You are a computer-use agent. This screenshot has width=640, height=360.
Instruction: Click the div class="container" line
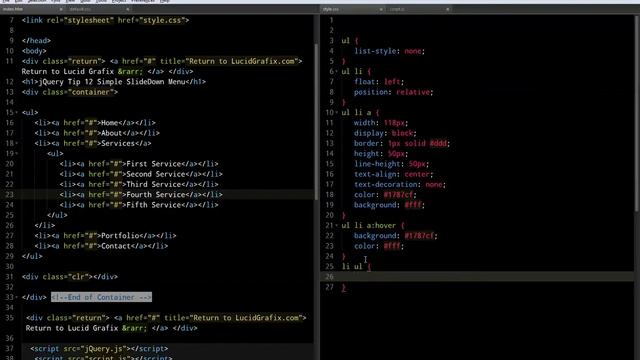[x=70, y=92]
